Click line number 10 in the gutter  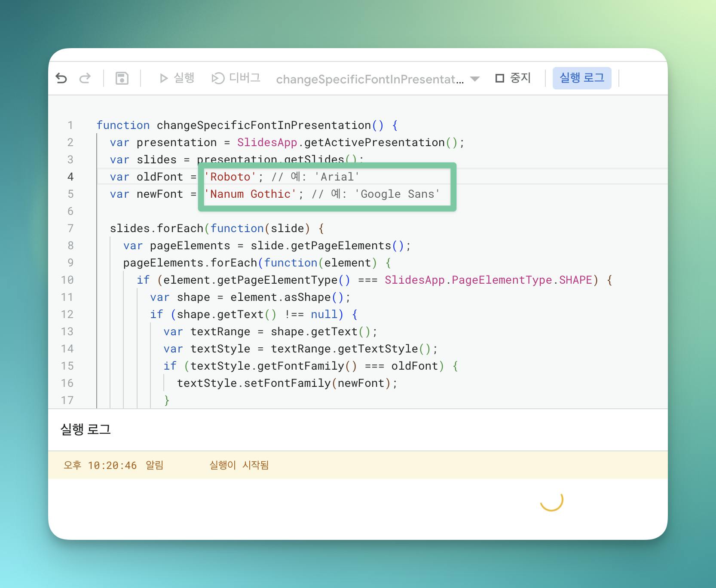(67, 280)
